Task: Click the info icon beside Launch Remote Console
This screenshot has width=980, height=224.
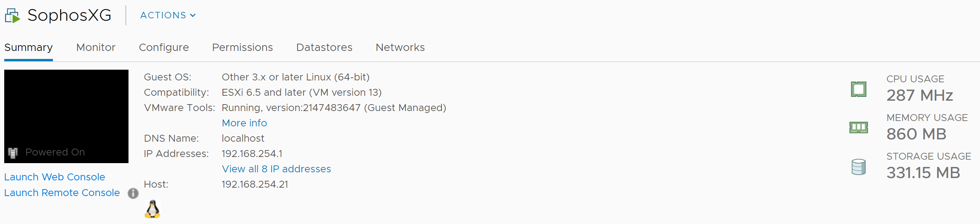Action: 133,193
